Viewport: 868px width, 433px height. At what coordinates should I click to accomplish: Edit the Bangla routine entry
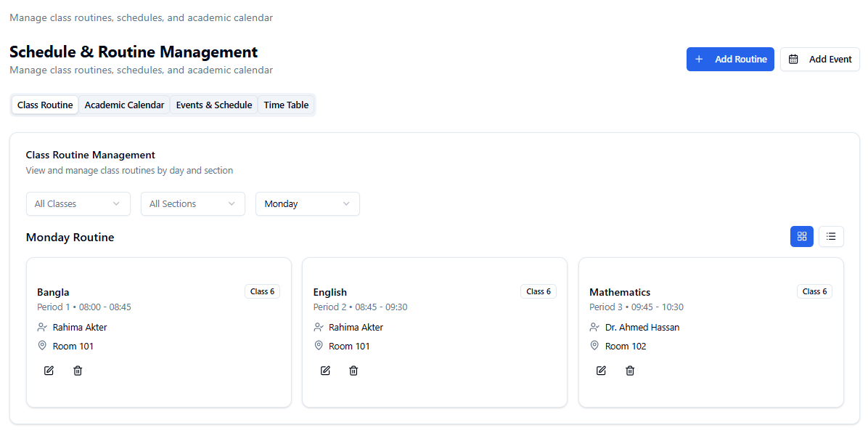[x=49, y=371]
